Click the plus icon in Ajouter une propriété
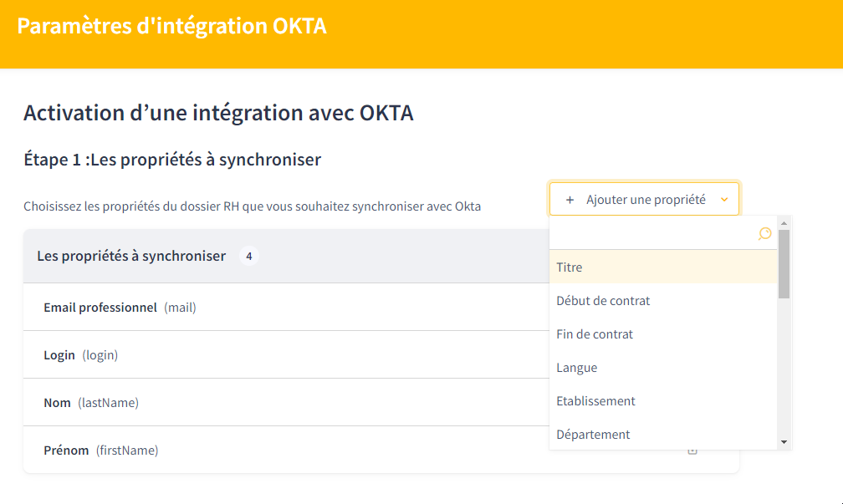 pyautogui.click(x=570, y=200)
